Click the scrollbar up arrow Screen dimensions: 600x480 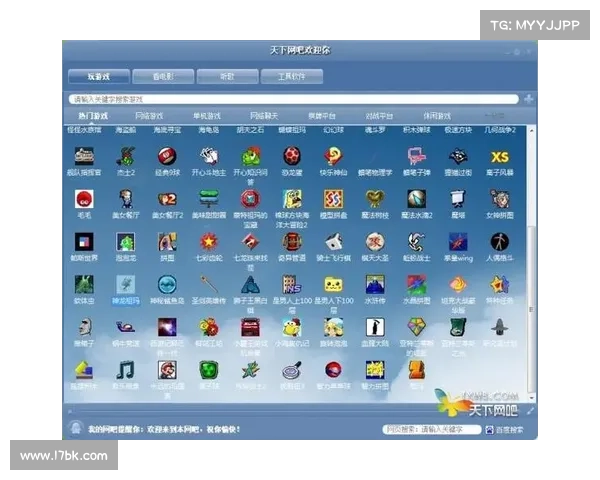[x=531, y=131]
